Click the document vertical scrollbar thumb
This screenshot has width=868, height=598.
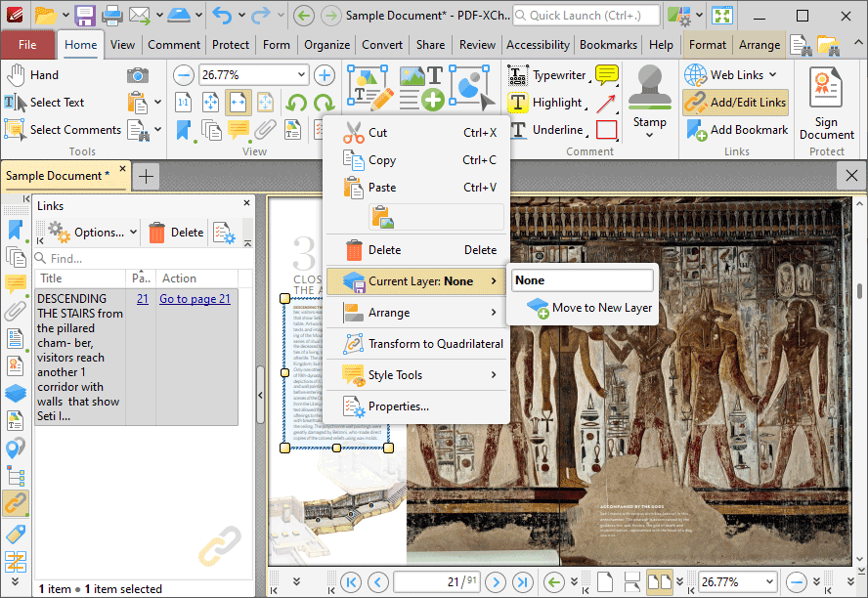(x=859, y=290)
